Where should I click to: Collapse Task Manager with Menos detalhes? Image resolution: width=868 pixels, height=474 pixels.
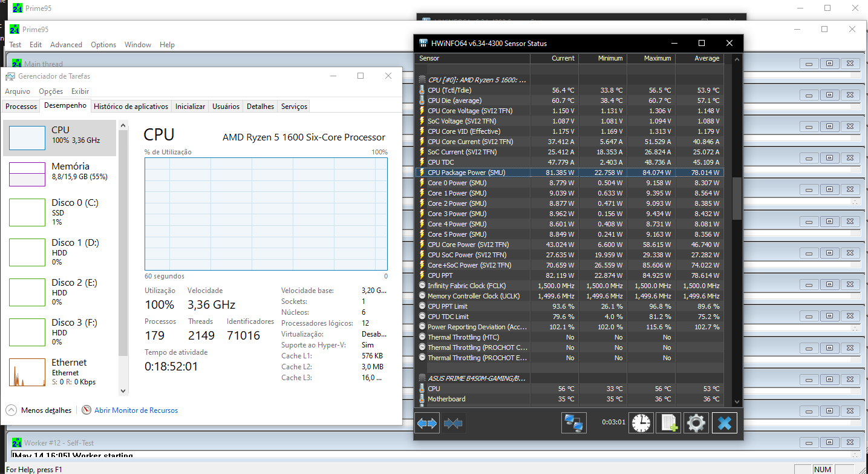point(39,410)
